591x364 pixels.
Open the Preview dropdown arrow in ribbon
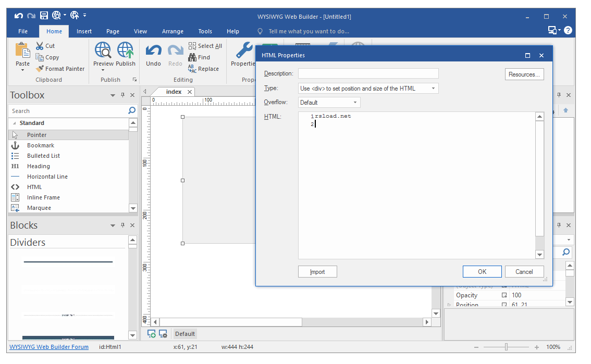(x=103, y=70)
